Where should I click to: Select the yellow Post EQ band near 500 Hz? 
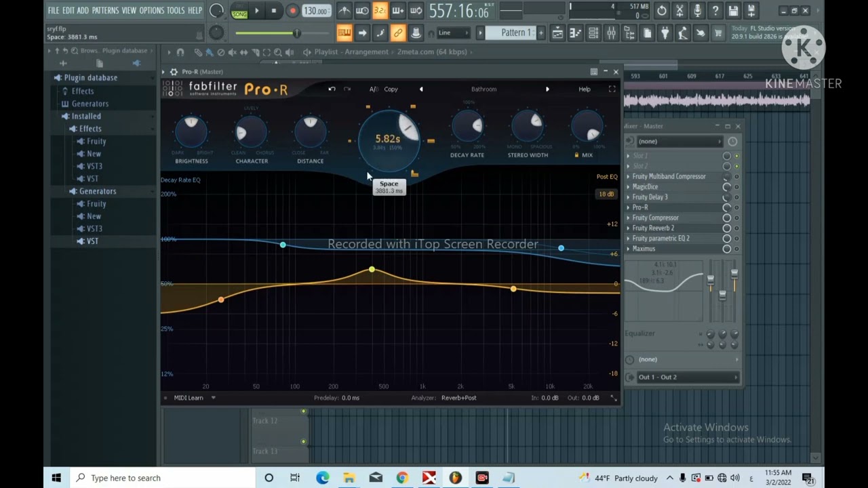(372, 270)
